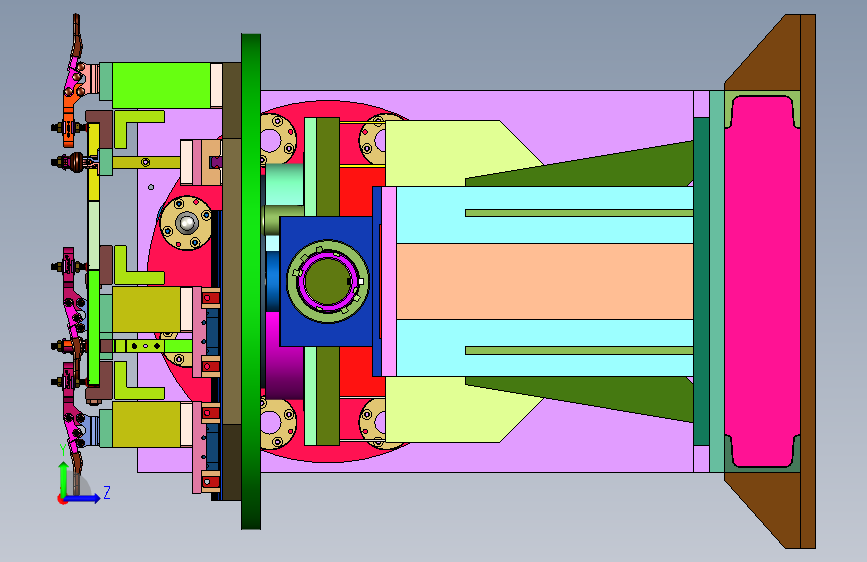
Task: Select the hot pink block at right
Action: 762,281
